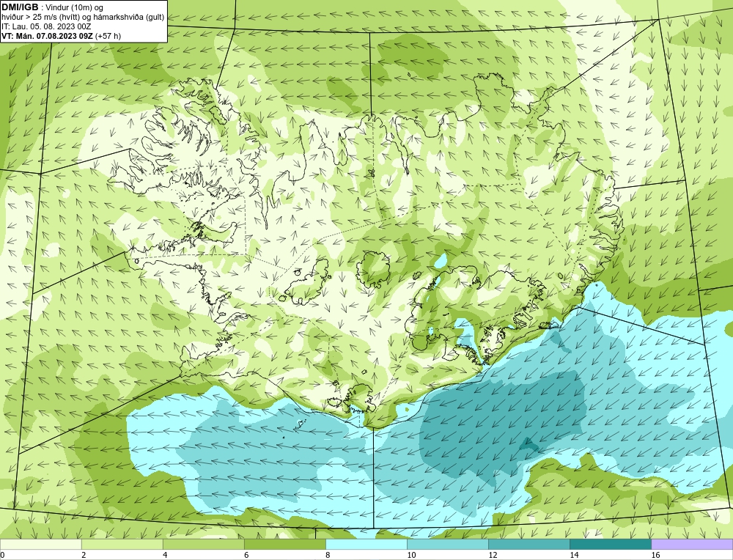Click the light cyan 8–10 m/s legend swatch
Viewport: 733px width, 560px height.
(366, 544)
